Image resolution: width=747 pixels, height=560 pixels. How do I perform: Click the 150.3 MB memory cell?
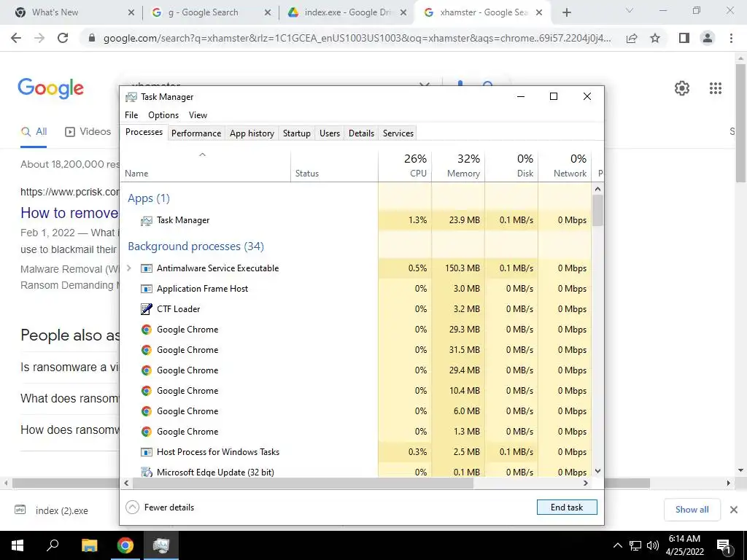click(x=458, y=268)
